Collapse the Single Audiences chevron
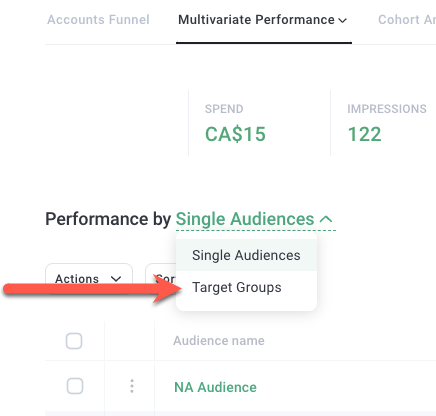The height and width of the screenshot is (416, 436). (x=326, y=219)
